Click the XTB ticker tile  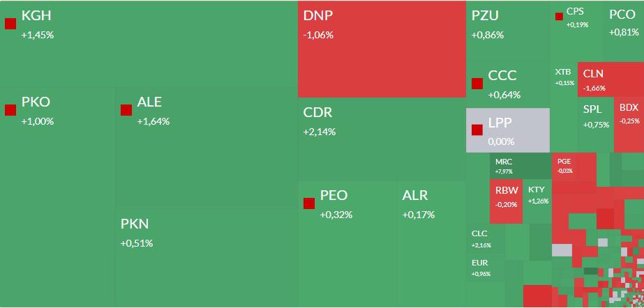[x=564, y=87]
